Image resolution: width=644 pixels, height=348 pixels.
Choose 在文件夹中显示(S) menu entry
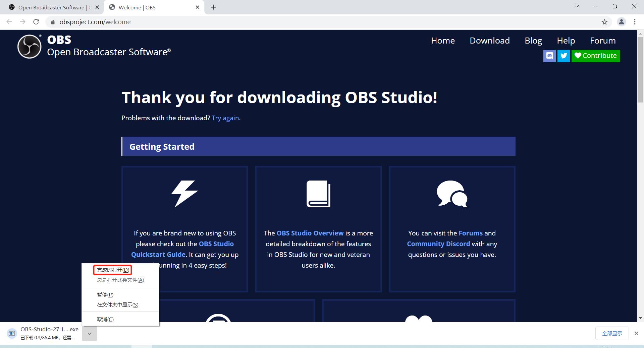[x=117, y=305]
